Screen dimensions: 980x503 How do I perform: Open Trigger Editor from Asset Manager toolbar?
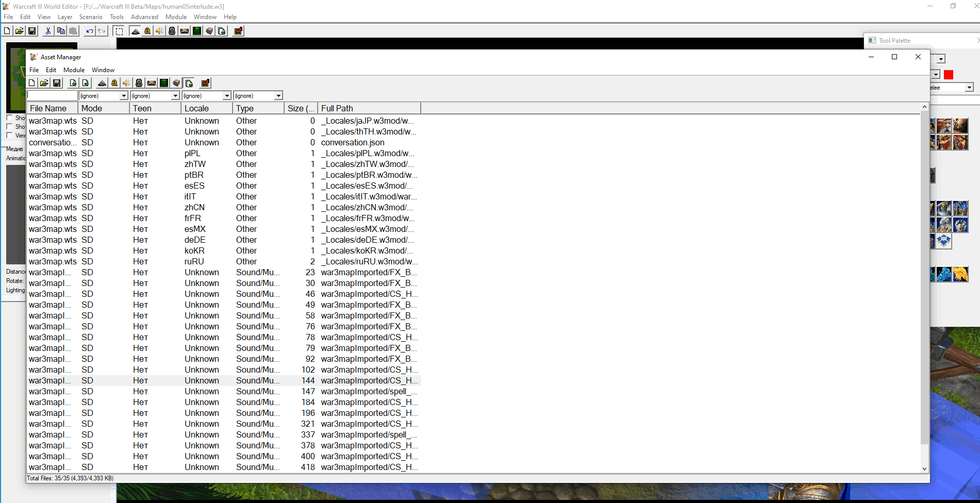click(114, 83)
